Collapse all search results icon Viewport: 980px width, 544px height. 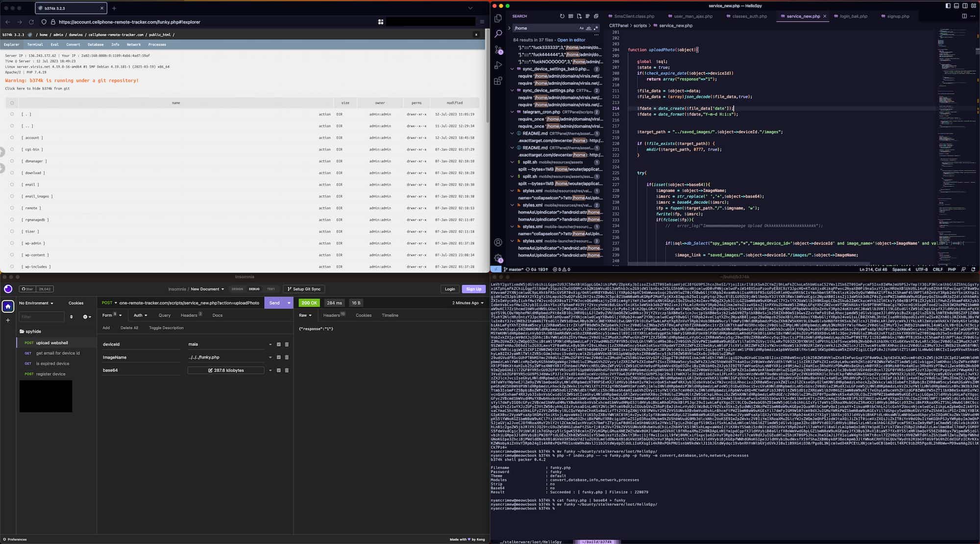596,16
